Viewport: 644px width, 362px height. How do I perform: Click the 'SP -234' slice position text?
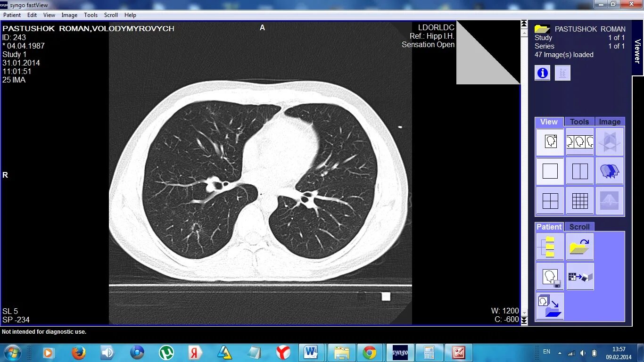16,320
